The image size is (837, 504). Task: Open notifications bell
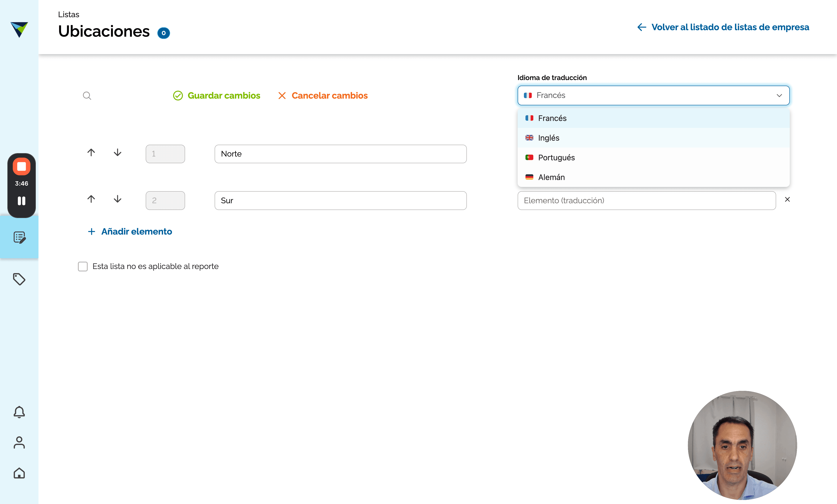[19, 412]
